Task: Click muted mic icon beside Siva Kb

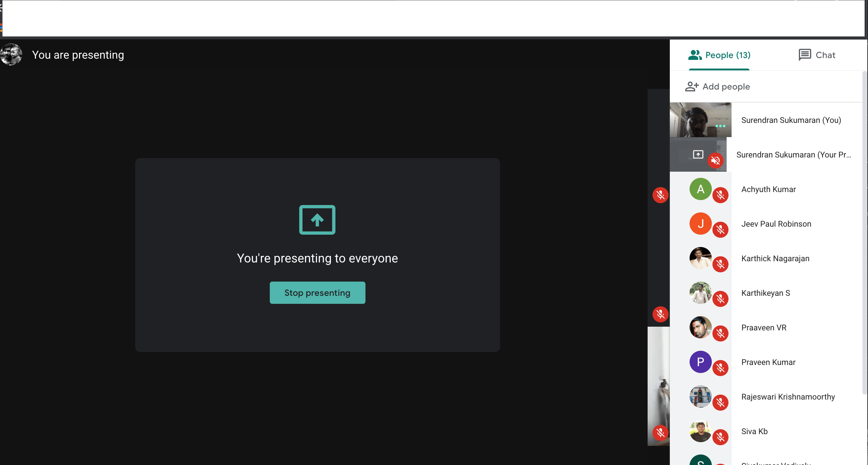Action: (x=720, y=437)
